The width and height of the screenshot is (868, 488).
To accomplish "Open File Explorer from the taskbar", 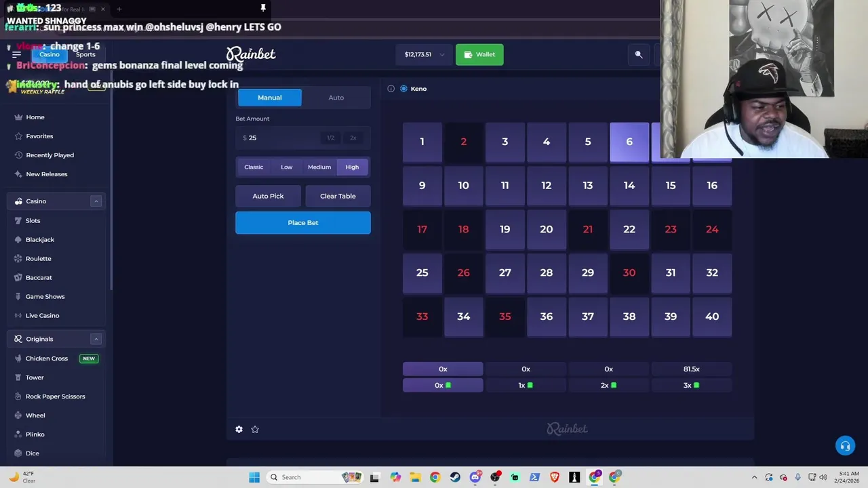I will click(x=415, y=477).
